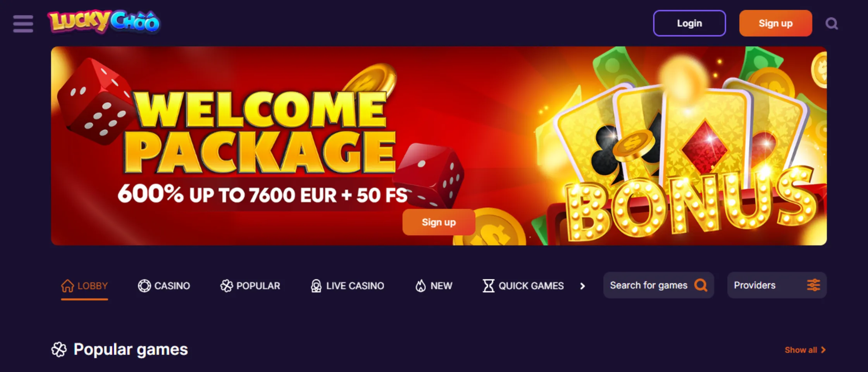
Task: Expand more categories with right chevron
Action: pos(582,286)
